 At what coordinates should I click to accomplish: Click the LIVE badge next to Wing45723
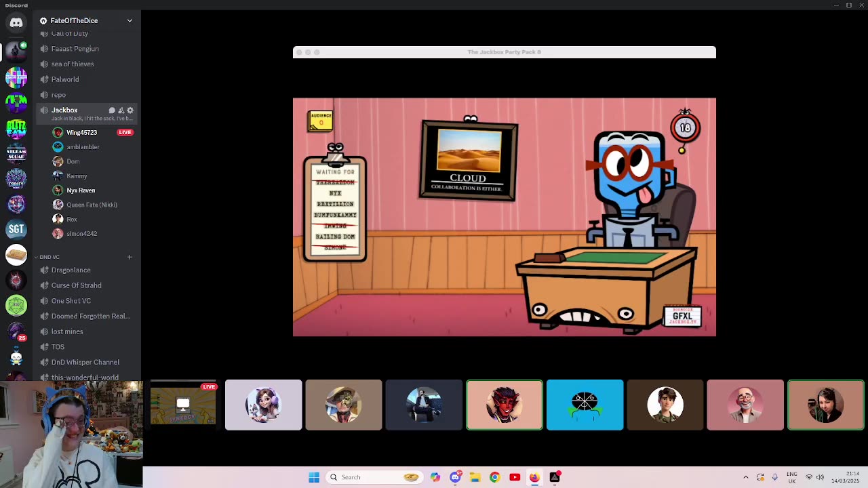pos(125,132)
